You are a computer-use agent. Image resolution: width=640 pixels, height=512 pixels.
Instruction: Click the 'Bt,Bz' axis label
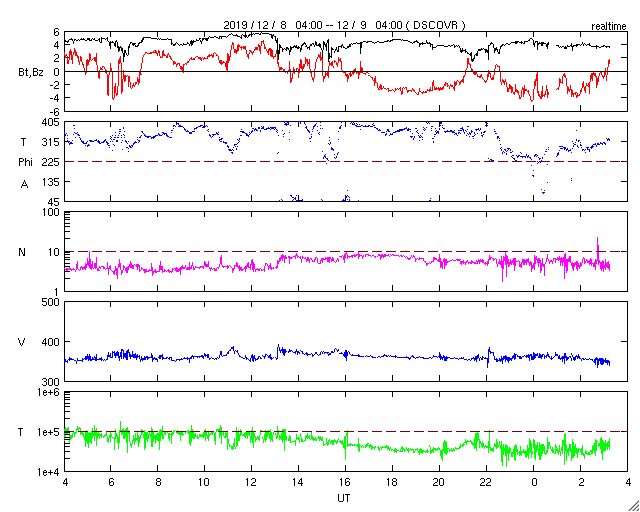coord(31,73)
